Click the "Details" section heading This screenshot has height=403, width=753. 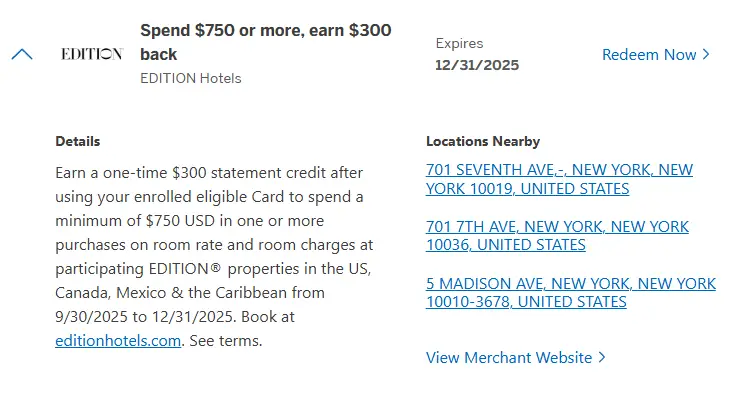point(78,141)
